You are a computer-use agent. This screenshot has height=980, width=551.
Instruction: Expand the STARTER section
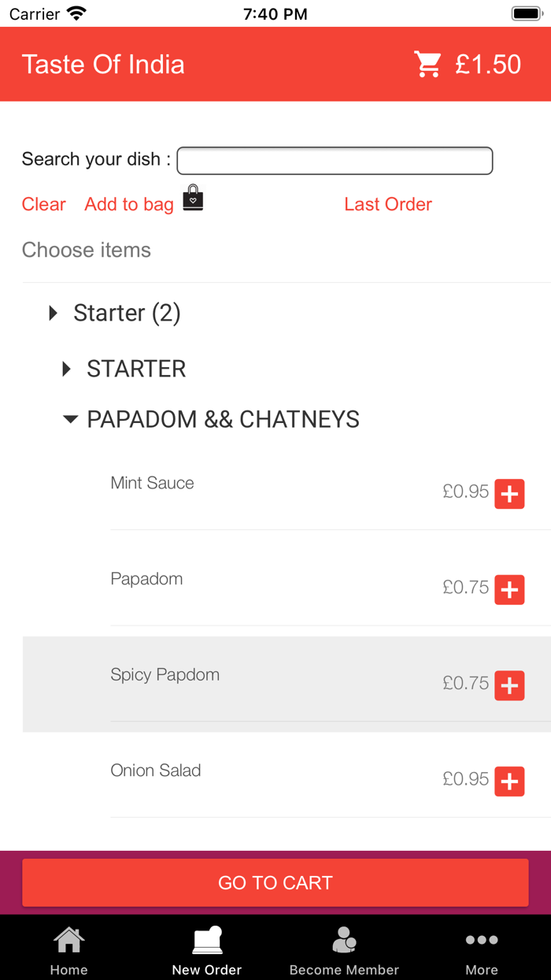(x=65, y=369)
